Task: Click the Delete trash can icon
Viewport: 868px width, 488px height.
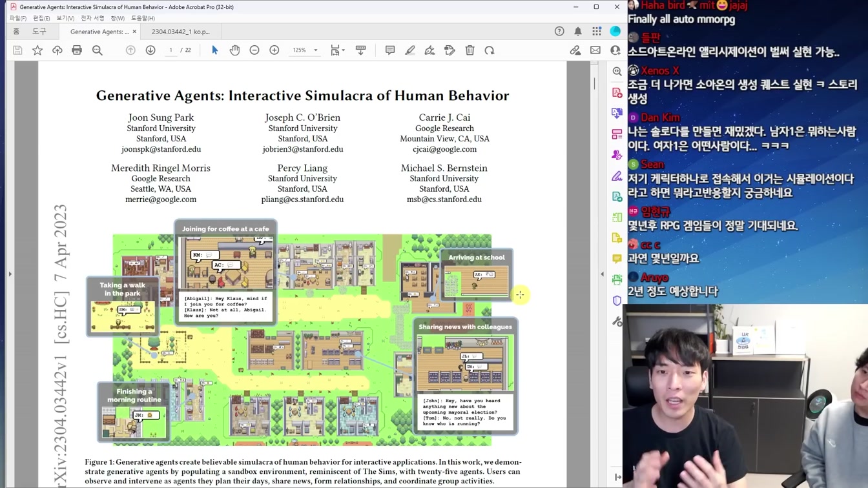Action: pos(470,50)
